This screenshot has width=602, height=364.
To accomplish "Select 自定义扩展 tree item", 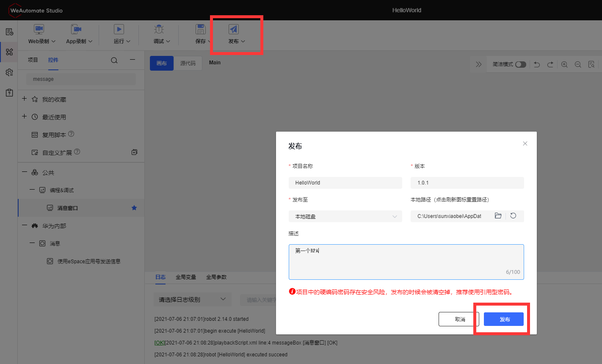I will pos(57,152).
